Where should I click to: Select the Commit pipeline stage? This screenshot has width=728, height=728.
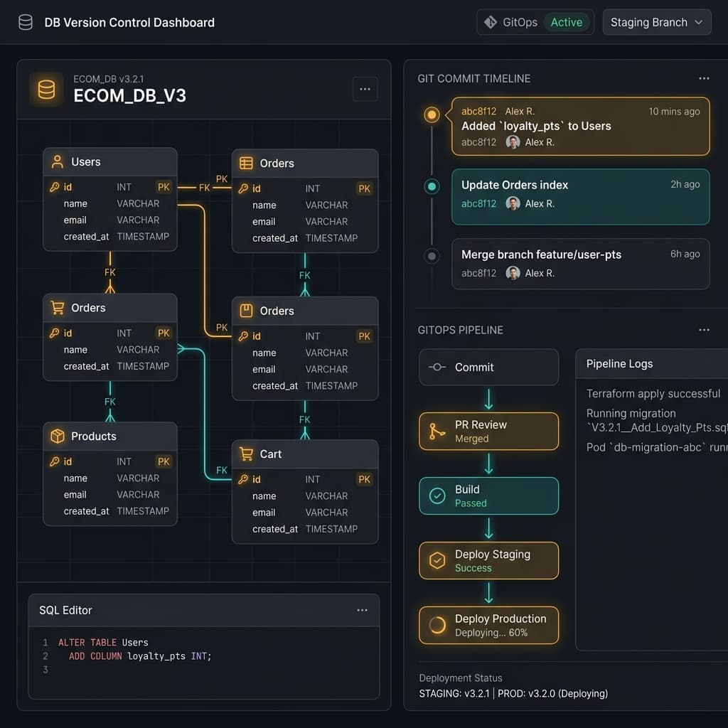[488, 368]
